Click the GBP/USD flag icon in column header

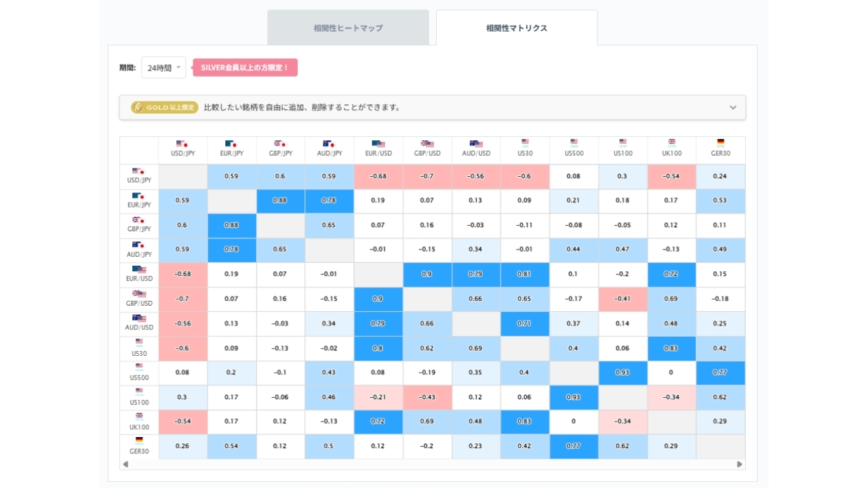pos(427,144)
